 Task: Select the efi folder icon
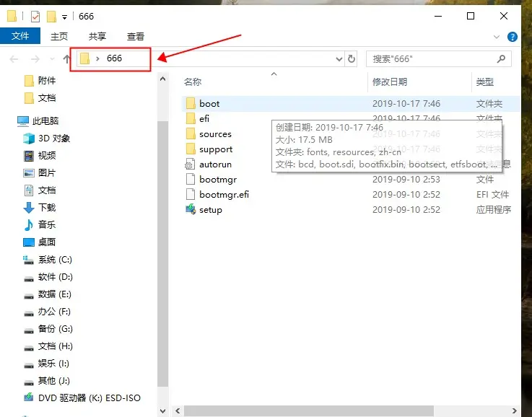pyautogui.click(x=191, y=118)
